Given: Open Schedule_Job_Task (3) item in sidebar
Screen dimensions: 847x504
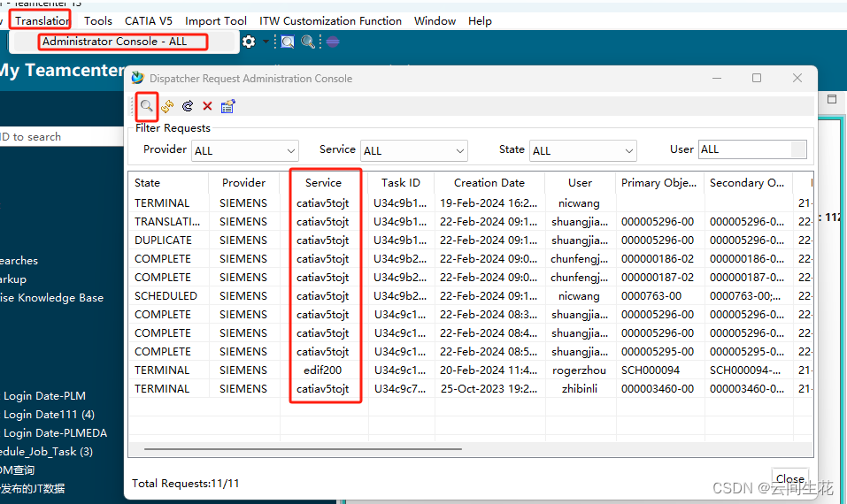Looking at the screenshot, I should [46, 452].
